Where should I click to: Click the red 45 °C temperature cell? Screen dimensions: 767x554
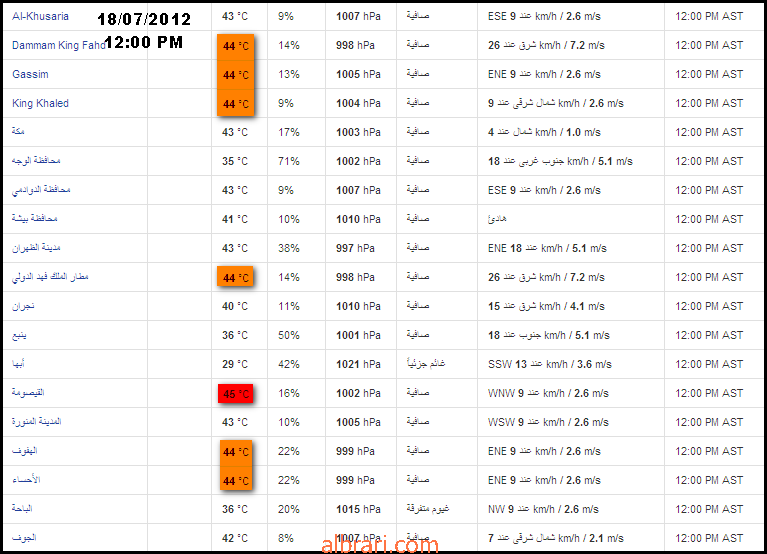(235, 394)
